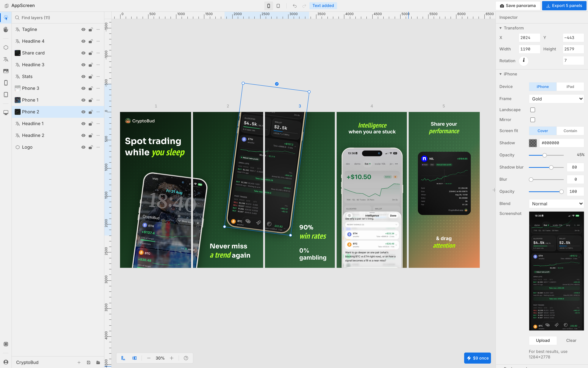Set screen fit to Contain

570,131
